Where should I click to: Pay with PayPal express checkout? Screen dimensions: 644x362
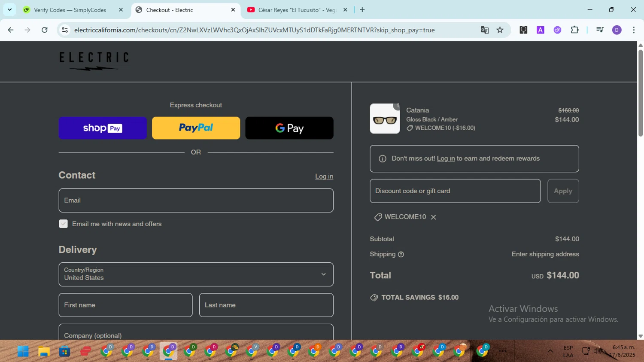(196, 128)
